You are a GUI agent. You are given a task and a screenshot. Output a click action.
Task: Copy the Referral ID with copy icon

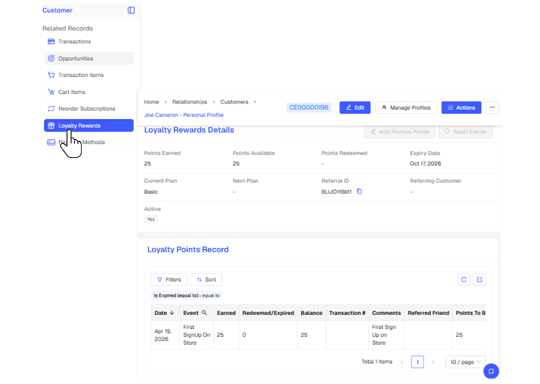pos(359,191)
